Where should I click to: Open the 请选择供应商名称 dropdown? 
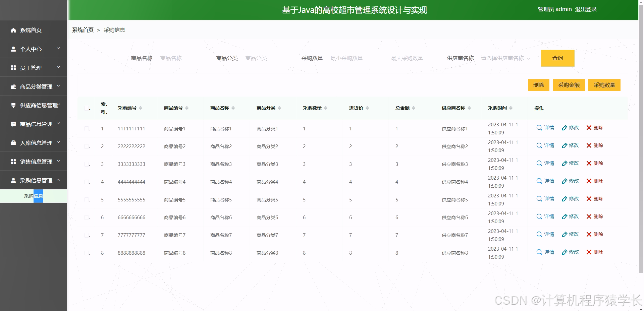pos(505,58)
